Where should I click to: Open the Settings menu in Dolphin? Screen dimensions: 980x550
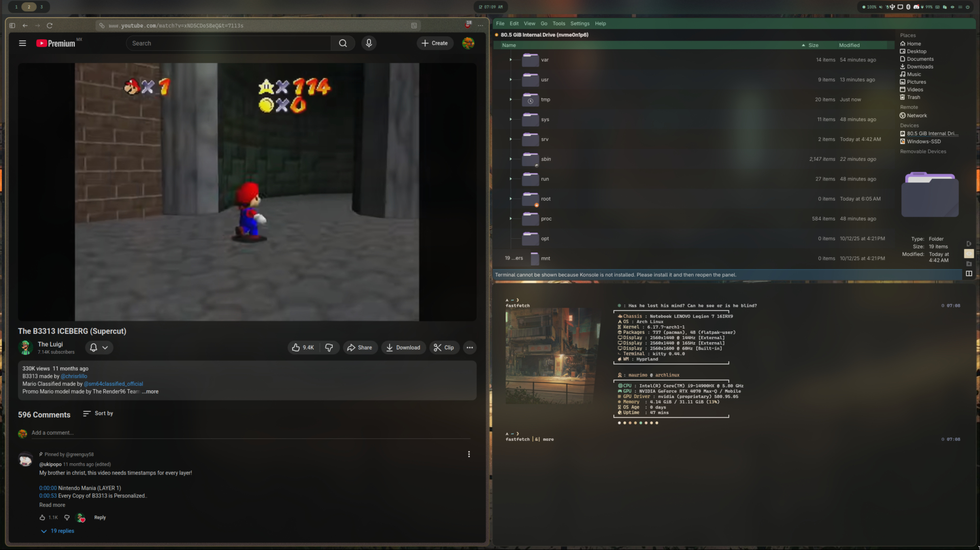click(x=580, y=24)
